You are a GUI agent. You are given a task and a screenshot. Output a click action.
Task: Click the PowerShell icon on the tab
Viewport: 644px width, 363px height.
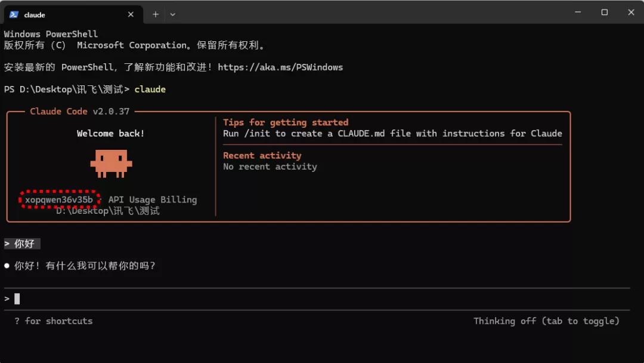(14, 15)
